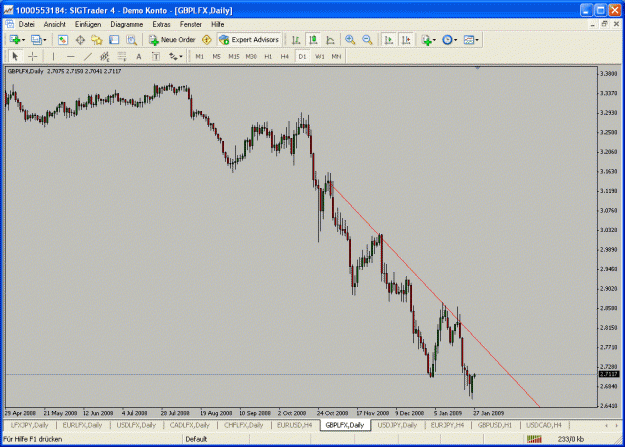625x447 pixels.
Task: Open the CADLFX,Daily chart tab
Action: click(x=189, y=425)
